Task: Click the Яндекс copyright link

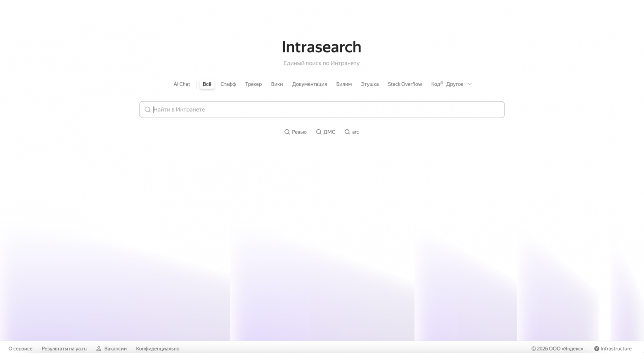Action: point(557,348)
